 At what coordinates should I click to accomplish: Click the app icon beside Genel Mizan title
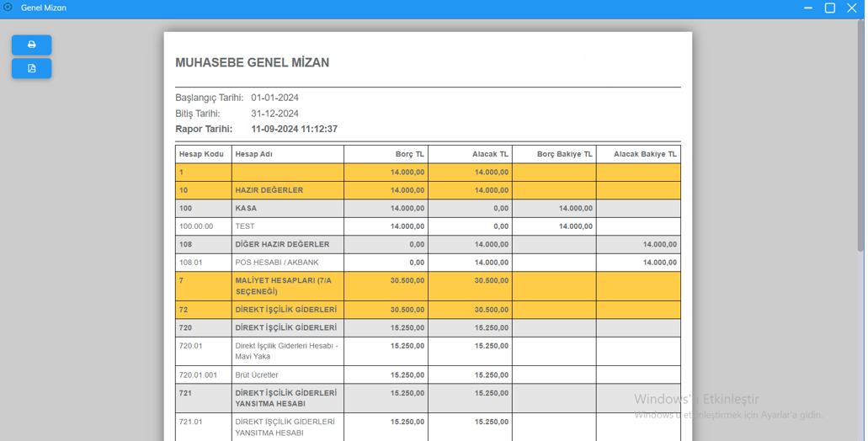click(8, 8)
